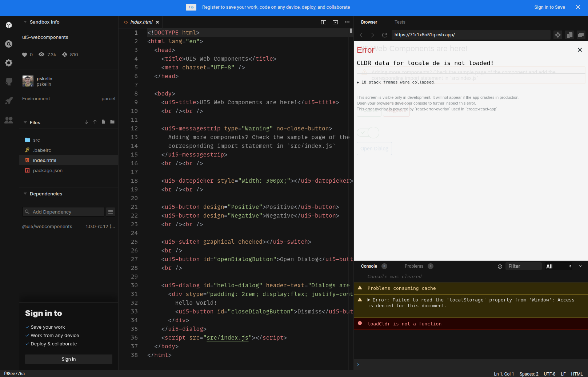Refresh the browser preview
The width and height of the screenshot is (588, 377).
click(x=384, y=35)
